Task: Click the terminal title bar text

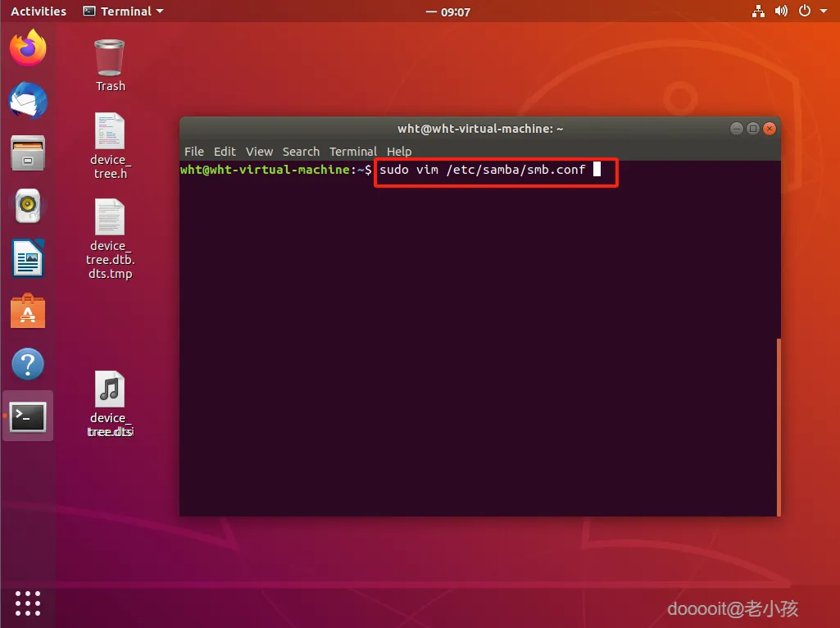Action: point(480,129)
